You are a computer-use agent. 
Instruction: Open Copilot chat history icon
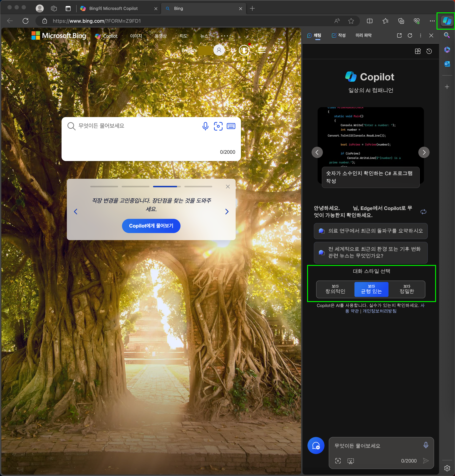tap(429, 51)
